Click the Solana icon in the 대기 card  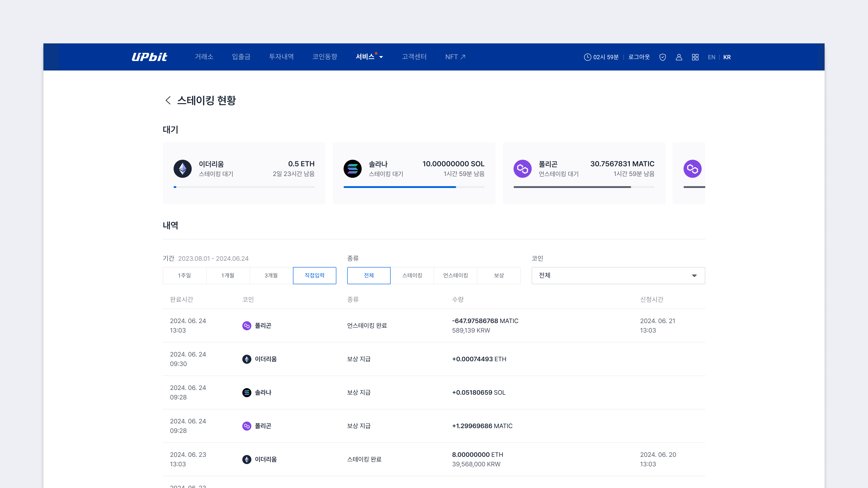pos(352,169)
